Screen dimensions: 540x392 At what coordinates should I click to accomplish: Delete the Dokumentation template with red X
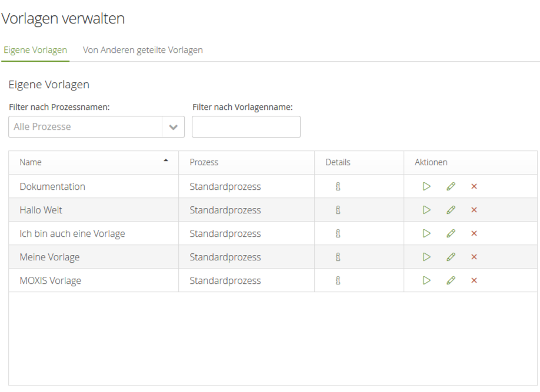point(474,186)
